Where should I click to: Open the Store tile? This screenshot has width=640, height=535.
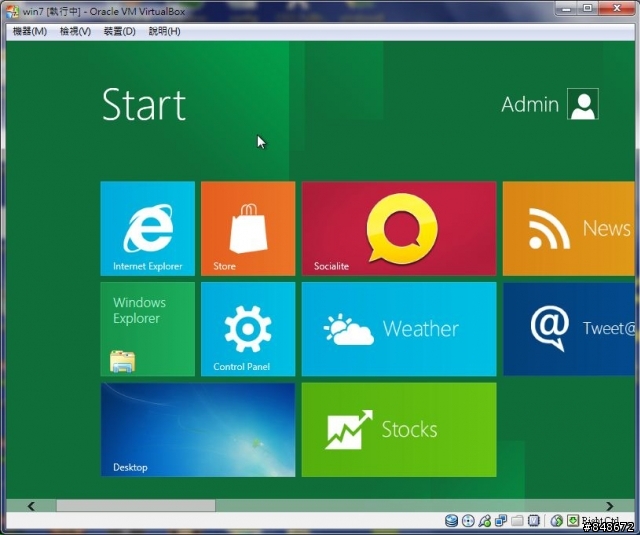(248, 229)
